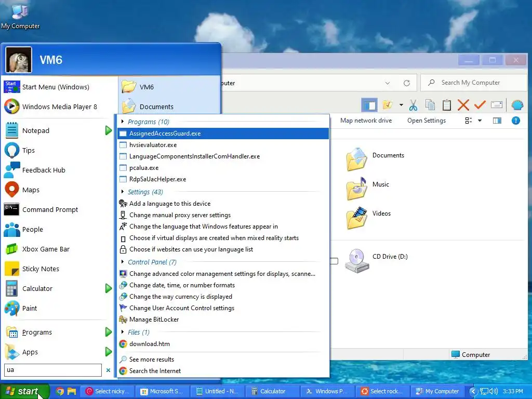Screen dimensions: 532x399
Task: Expand the Notepad submenu arrow
Action: [108, 130]
